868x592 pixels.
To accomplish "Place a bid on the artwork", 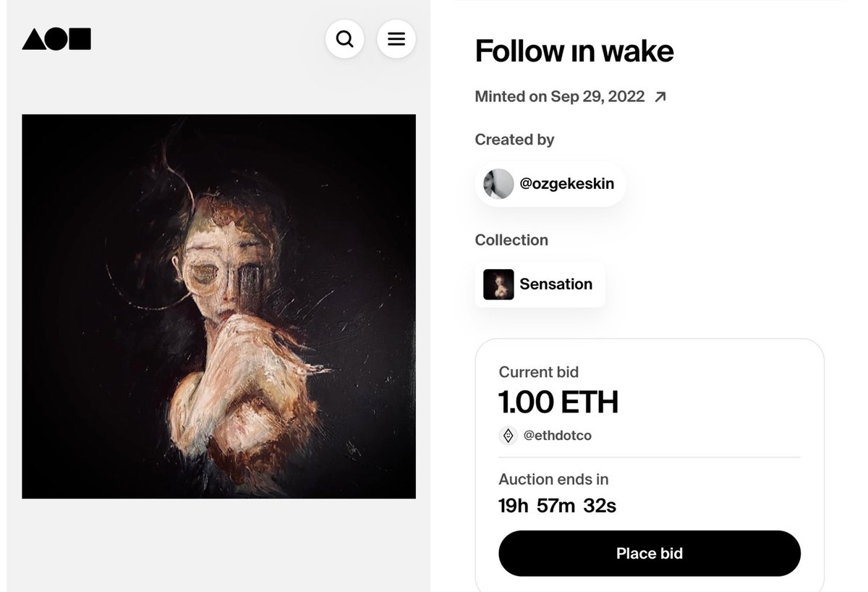I will tap(650, 554).
